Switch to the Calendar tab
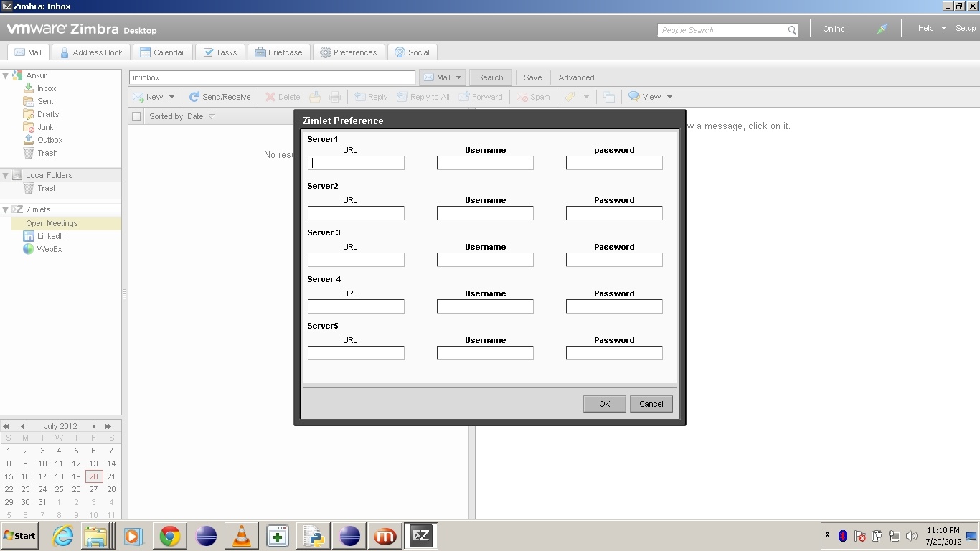 pos(162,52)
